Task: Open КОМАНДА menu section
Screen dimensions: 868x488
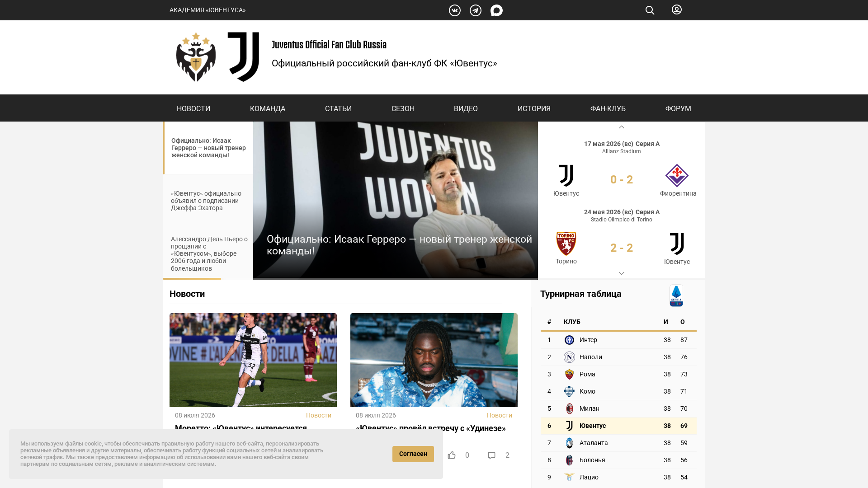Action: pos(268,108)
